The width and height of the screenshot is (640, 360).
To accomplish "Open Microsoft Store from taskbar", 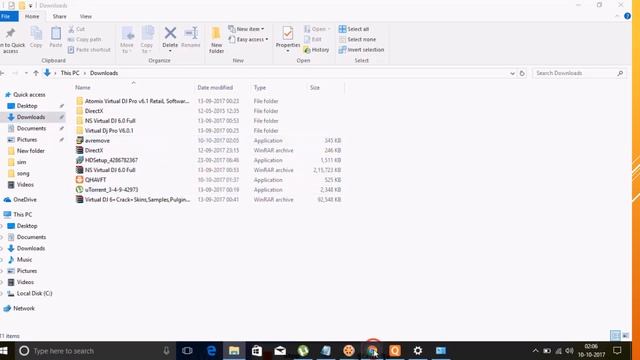I will click(x=257, y=351).
